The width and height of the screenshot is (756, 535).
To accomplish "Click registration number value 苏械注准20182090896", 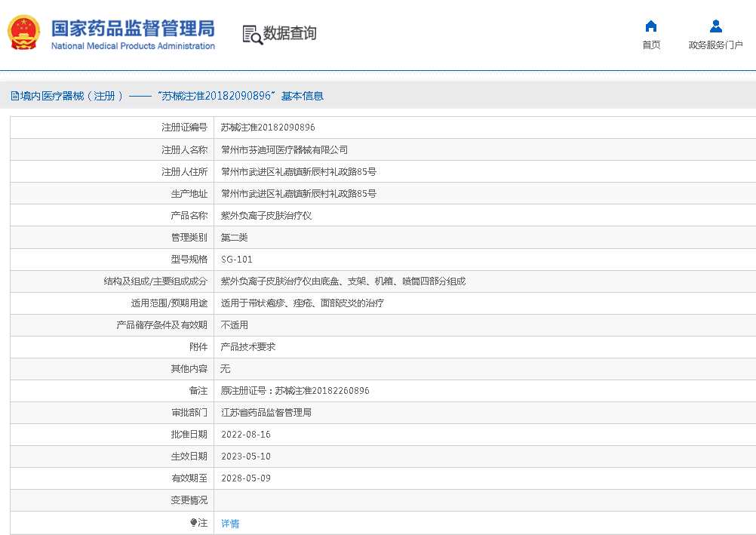I will pyautogui.click(x=268, y=128).
